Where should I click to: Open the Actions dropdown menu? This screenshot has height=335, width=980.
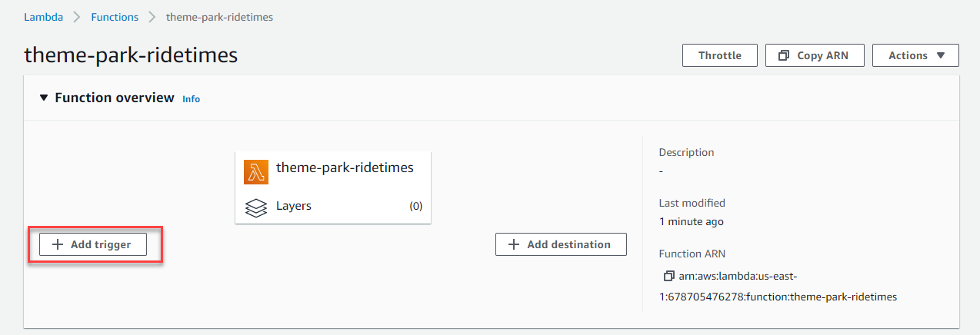915,55
